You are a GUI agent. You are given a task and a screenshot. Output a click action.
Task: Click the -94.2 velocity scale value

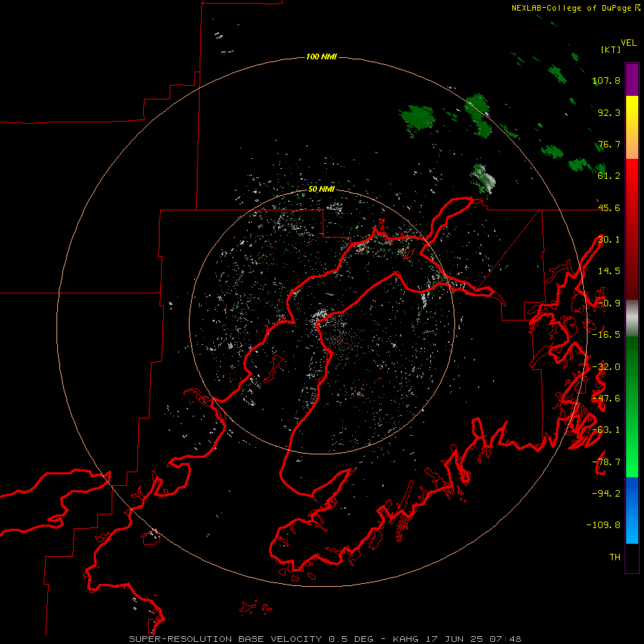[606, 493]
